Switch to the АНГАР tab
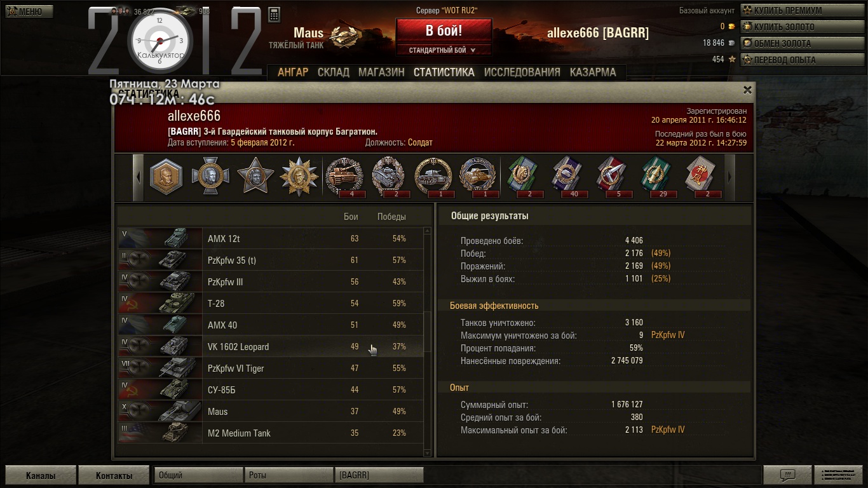The image size is (868, 488). click(293, 72)
